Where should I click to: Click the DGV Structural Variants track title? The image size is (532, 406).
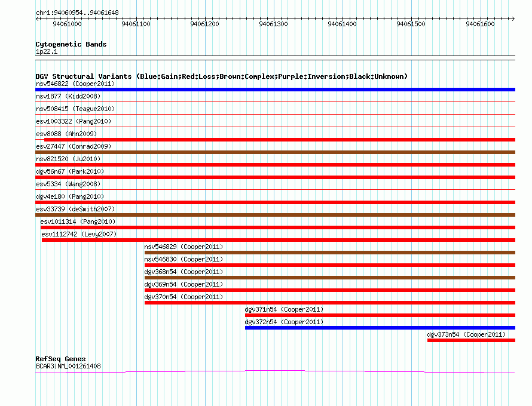coord(222,76)
